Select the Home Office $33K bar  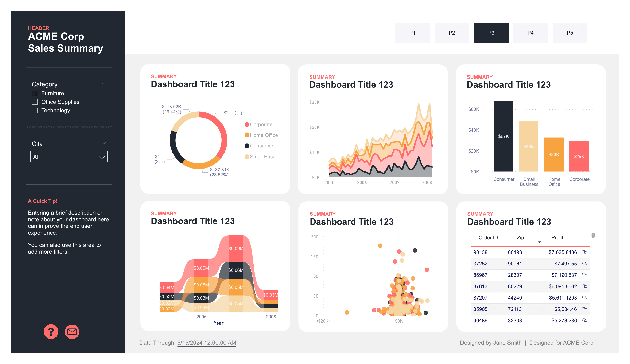point(554,154)
